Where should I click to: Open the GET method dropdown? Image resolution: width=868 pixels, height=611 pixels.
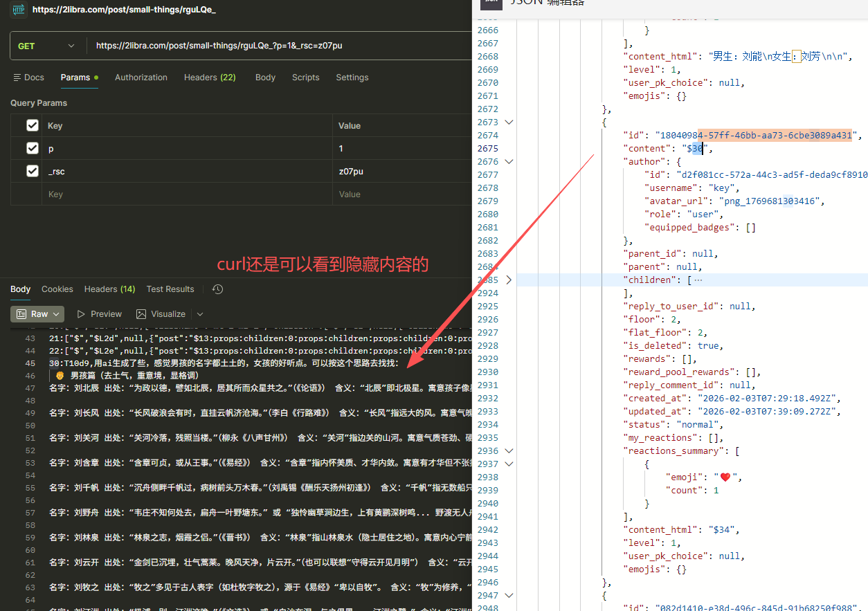[46, 46]
